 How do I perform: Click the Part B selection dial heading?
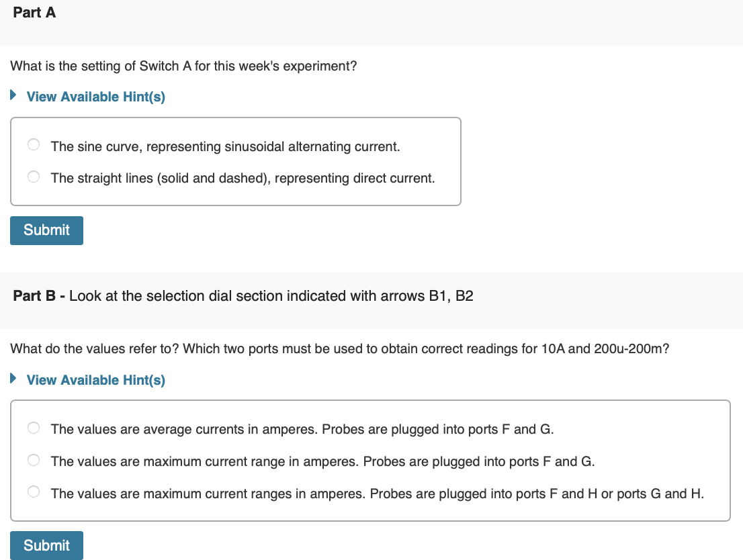click(x=243, y=296)
